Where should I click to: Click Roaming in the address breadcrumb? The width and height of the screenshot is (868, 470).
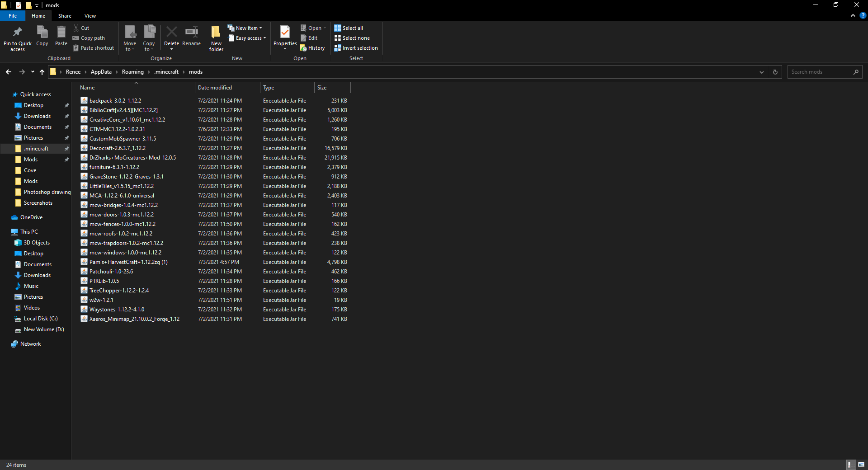click(133, 72)
